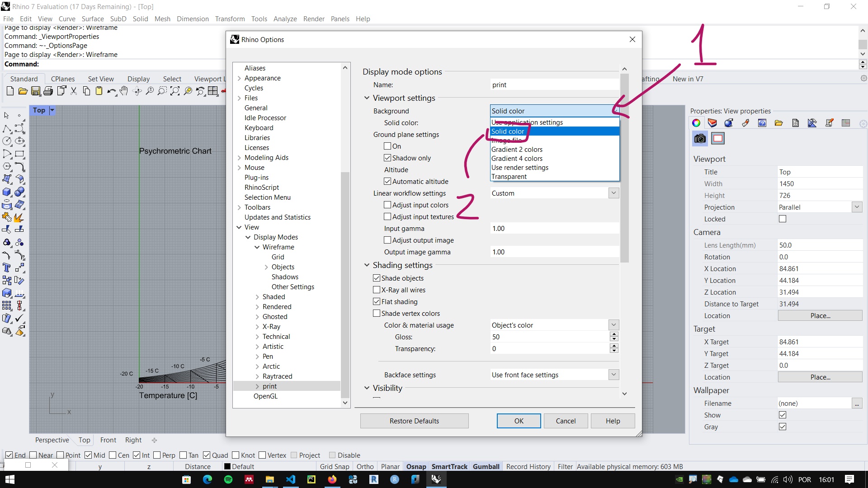Open the color wheel Properties tab icon

point(696,123)
